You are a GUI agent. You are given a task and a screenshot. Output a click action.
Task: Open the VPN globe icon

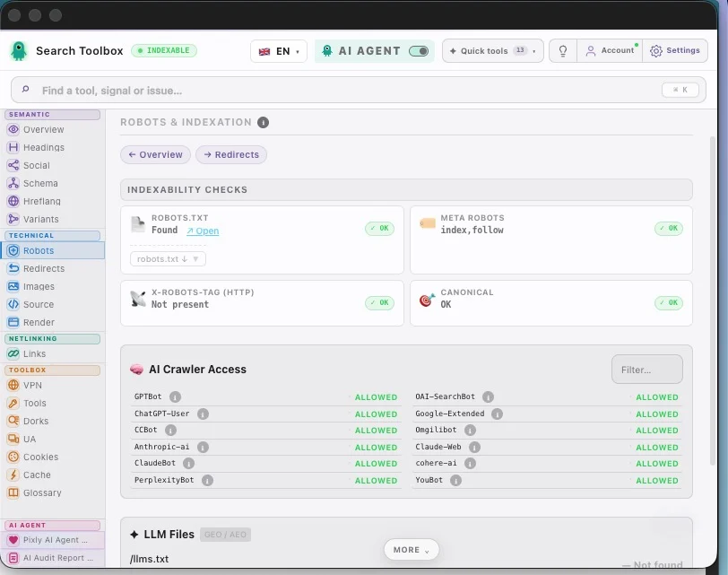pyautogui.click(x=13, y=385)
